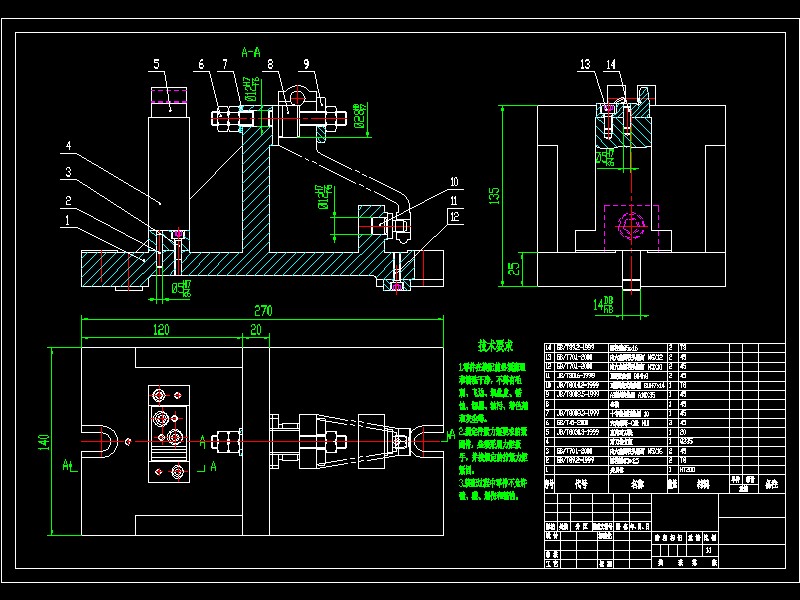The height and width of the screenshot is (600, 800).
Task: Click the 135 height dimension text
Action: click(x=494, y=196)
